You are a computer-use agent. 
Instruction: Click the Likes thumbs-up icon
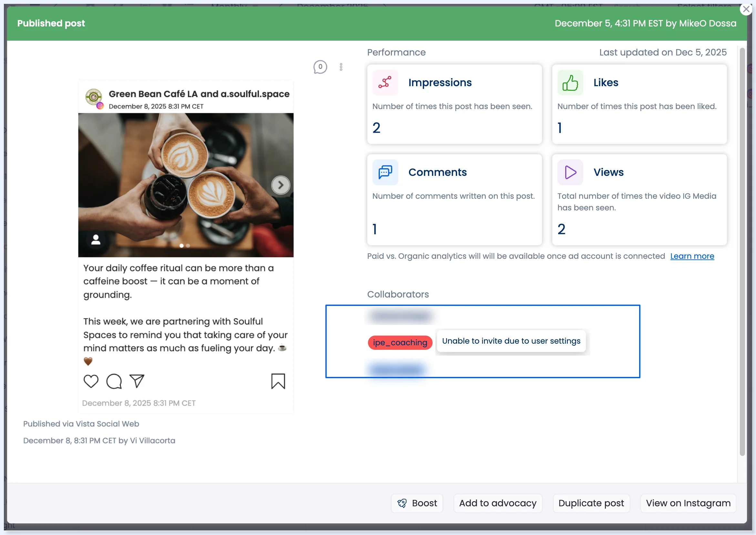[x=570, y=82]
